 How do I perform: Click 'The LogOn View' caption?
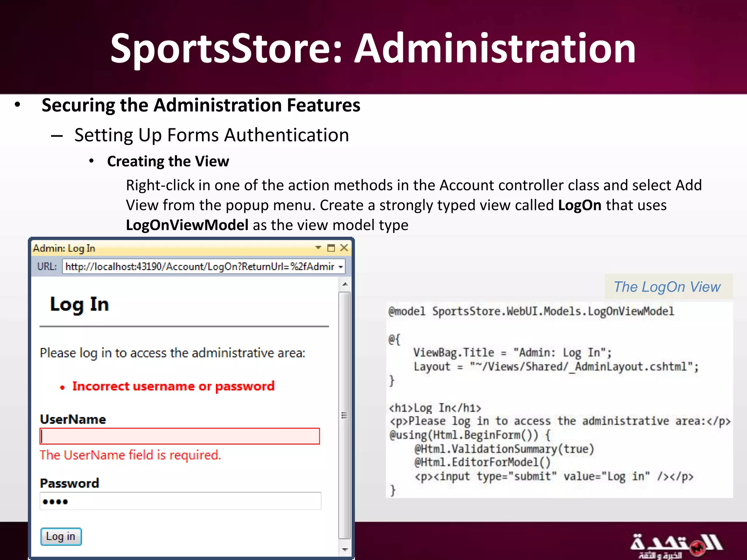[x=667, y=287]
